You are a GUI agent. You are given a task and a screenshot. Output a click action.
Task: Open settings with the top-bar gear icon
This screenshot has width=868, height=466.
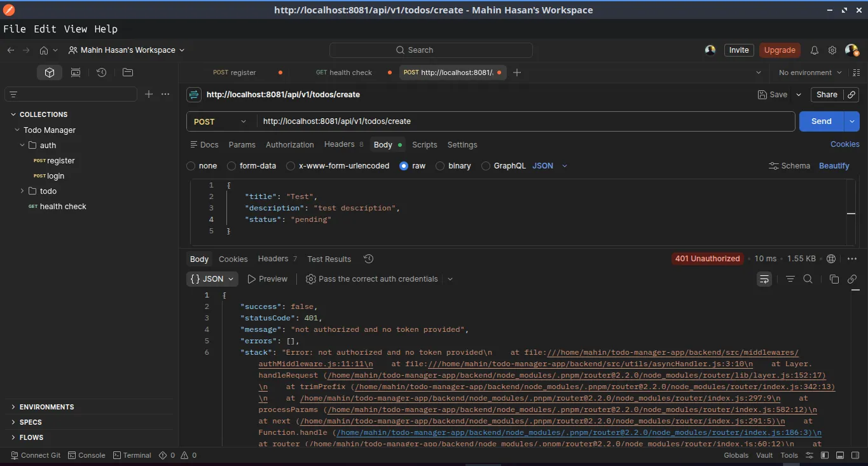click(832, 50)
